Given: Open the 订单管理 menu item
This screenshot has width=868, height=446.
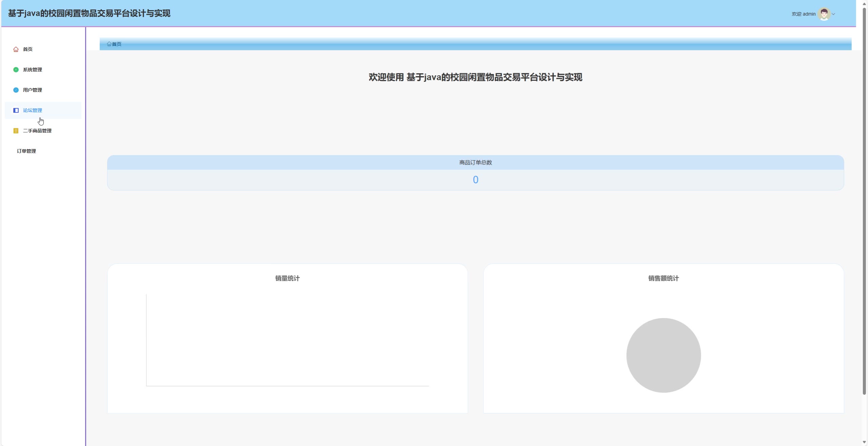Looking at the screenshot, I should click(x=26, y=151).
